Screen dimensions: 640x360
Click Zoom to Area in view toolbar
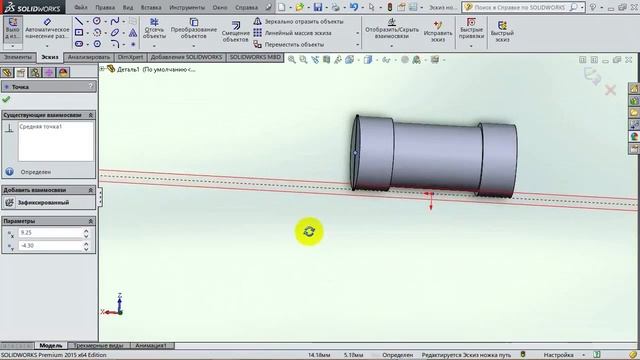coord(303,60)
